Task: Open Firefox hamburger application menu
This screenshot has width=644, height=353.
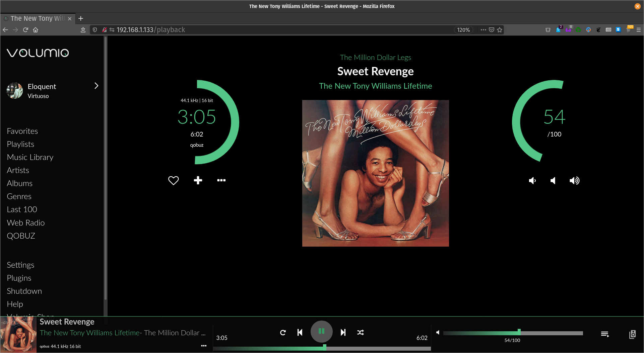Action: (639, 30)
